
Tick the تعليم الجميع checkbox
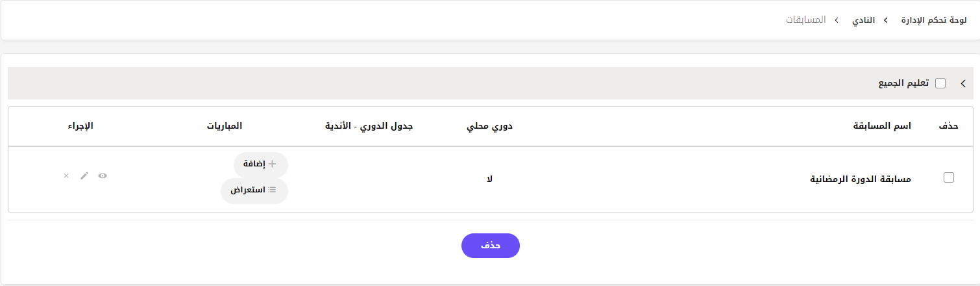[x=940, y=83]
